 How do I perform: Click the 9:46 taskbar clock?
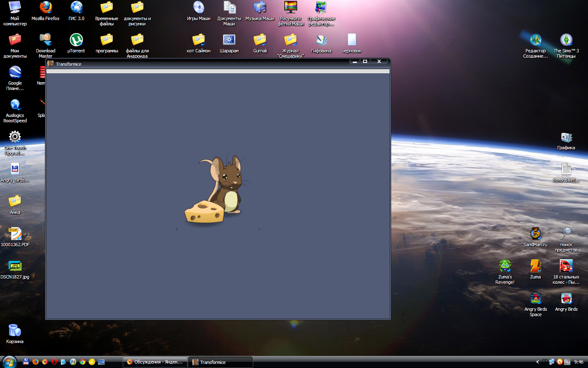coord(579,362)
